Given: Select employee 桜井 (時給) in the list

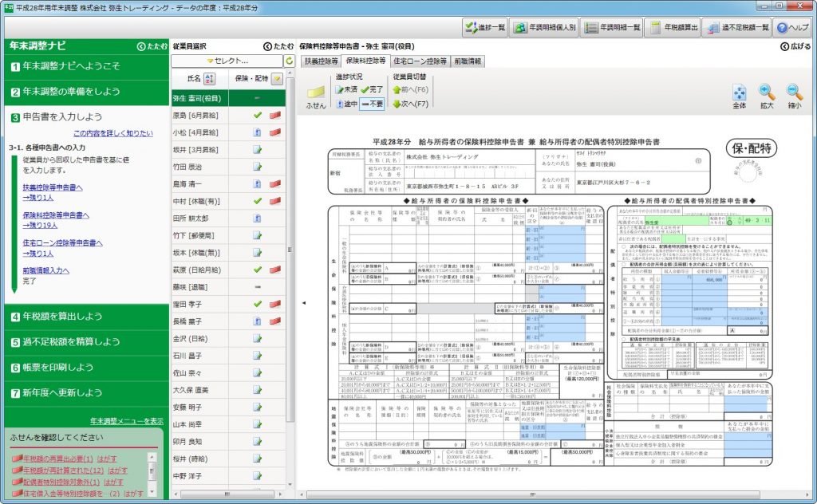Looking at the screenshot, I should 229,459.
